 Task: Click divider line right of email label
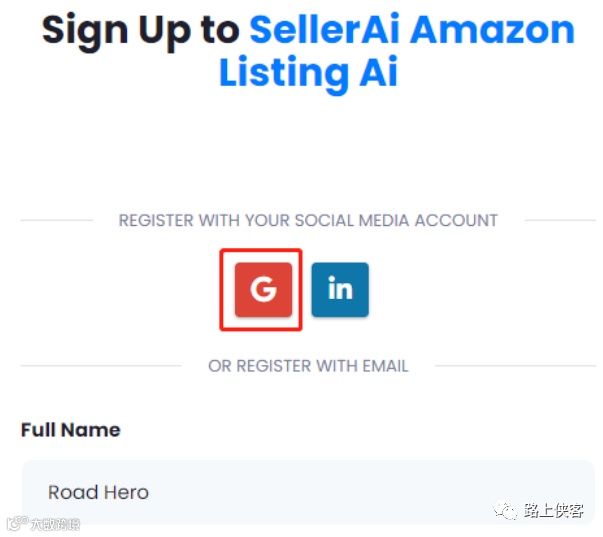coord(514,366)
